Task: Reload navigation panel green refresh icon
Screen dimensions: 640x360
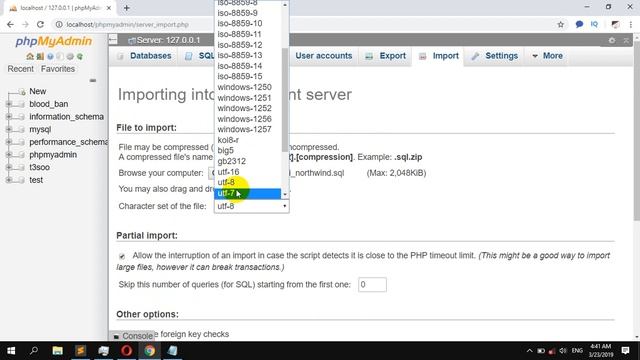Action: (80, 56)
